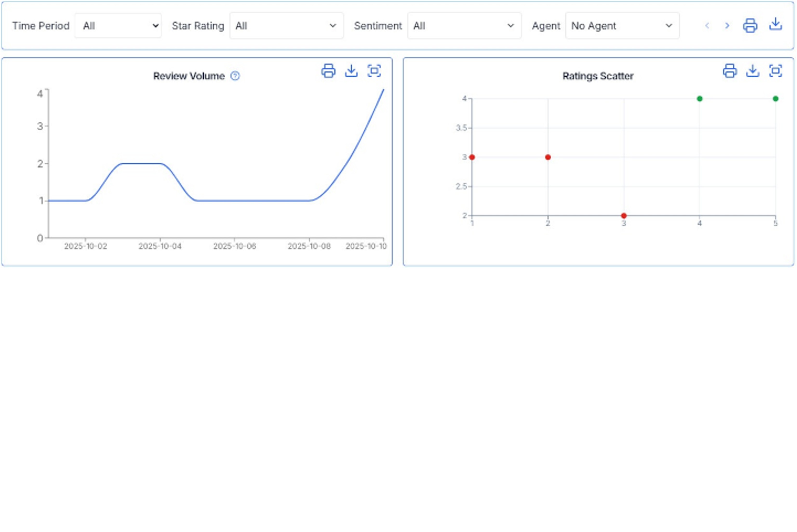
Task: Expand Review Volume chart to fullscreen
Action: coord(374,71)
